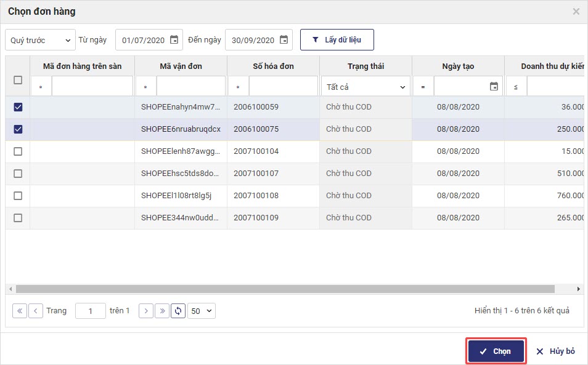The width and height of the screenshot is (588, 365).
Task: Expand the 'Quý trước' period dropdown
Action: point(40,40)
